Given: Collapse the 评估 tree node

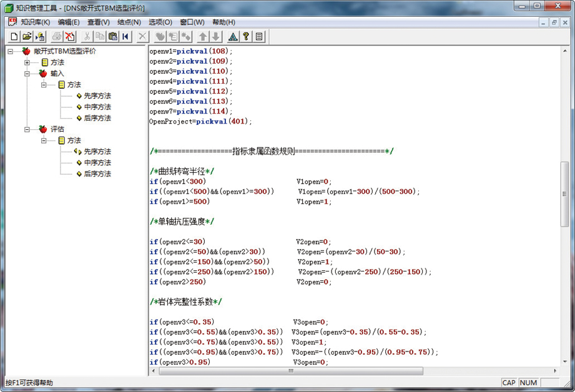Looking at the screenshot, I should pos(27,129).
